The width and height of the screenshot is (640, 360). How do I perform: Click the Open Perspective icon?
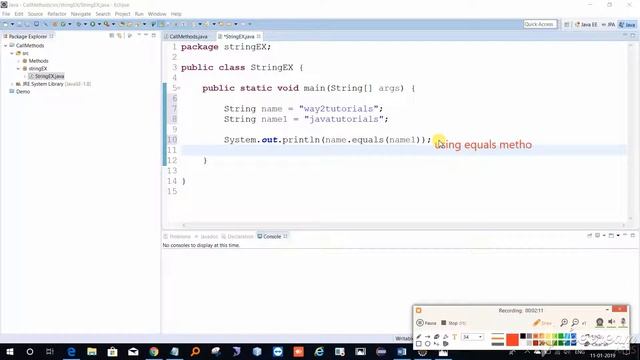567,25
